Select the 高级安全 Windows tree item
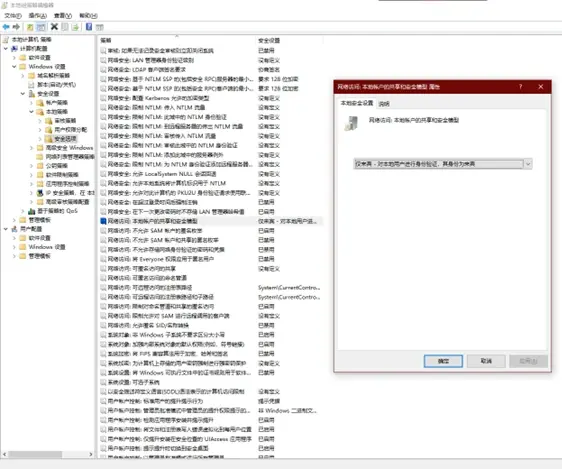562x469 pixels. point(69,148)
